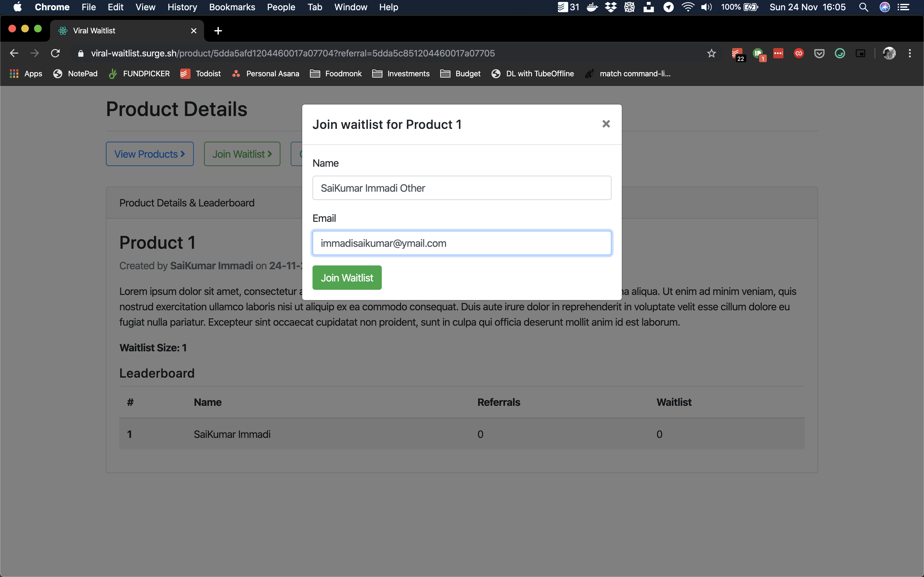Open the Budget bookmarks folder
Image resolution: width=924 pixels, height=577 pixels.
coord(460,74)
